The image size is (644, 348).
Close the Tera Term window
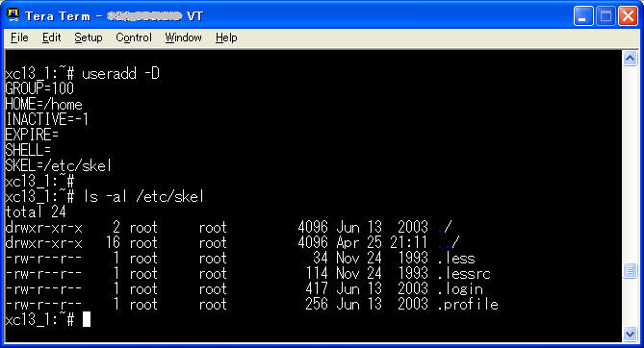pyautogui.click(x=628, y=16)
